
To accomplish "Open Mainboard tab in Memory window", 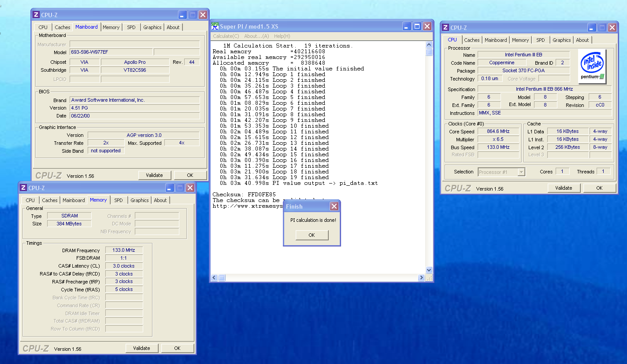I will tap(74, 200).
